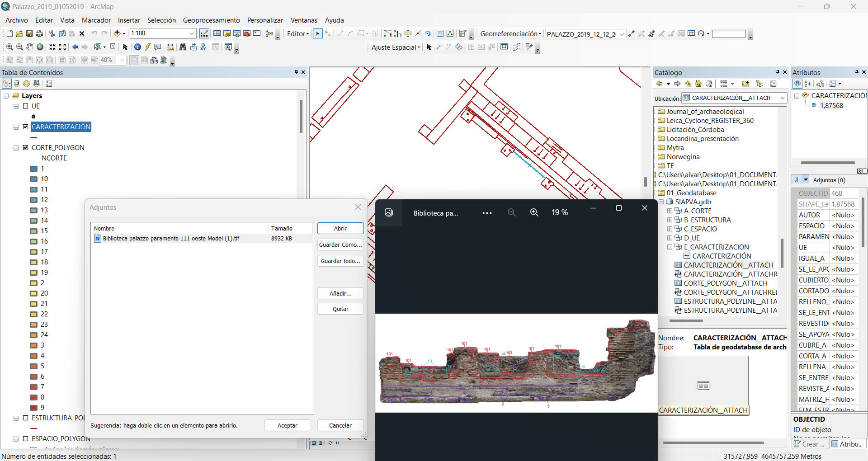The width and height of the screenshot is (868, 461).
Task: Uncheck the CARACTERIZACIÓN layer checkbox
Action: pyautogui.click(x=26, y=127)
